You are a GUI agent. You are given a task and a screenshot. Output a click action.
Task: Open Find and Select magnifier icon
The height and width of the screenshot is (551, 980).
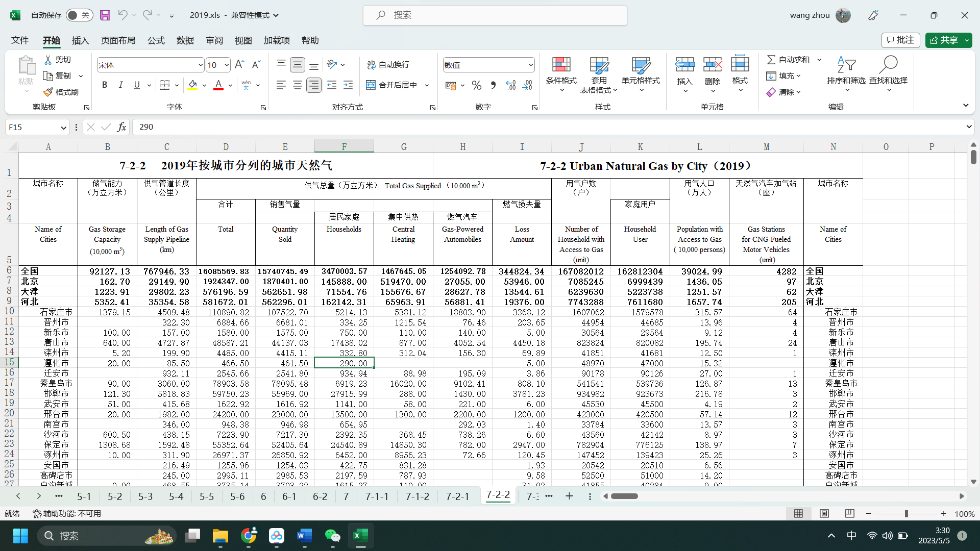tap(888, 65)
